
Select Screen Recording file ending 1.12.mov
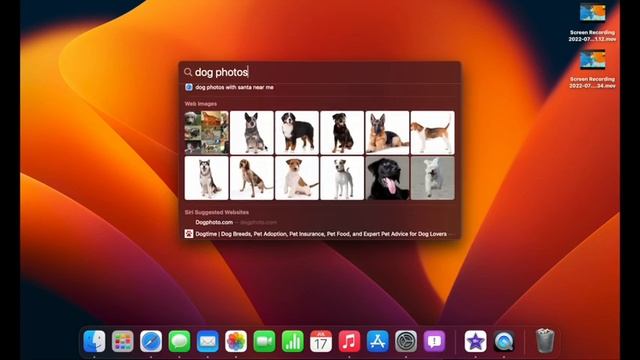click(592, 23)
